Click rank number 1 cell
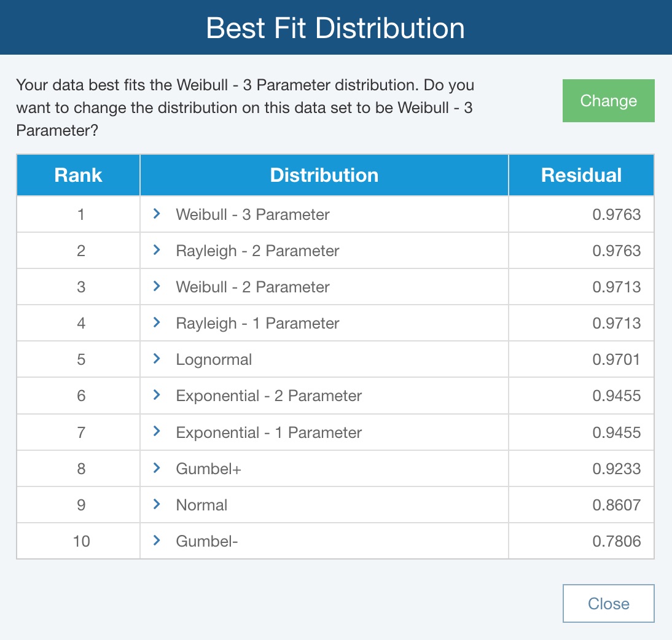This screenshot has width=672, height=640. (x=80, y=214)
